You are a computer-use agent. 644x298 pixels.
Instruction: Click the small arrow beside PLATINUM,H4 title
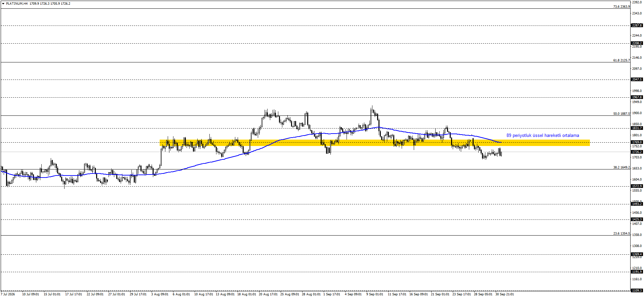pos(3,4)
